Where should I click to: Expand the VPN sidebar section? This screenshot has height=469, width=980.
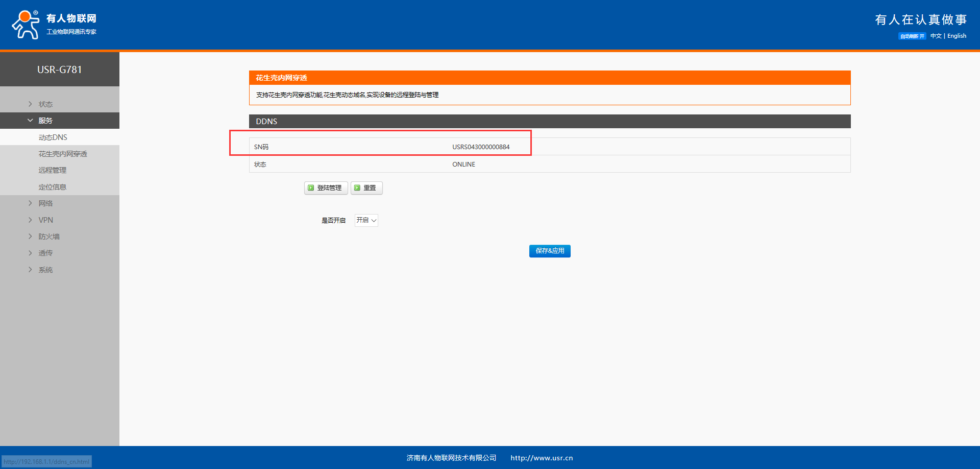point(45,220)
